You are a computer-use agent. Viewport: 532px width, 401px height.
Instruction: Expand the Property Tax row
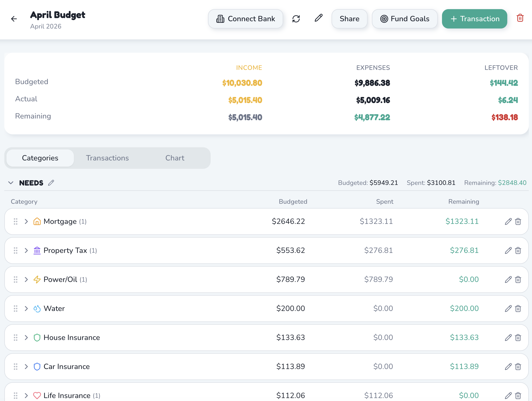(26, 250)
